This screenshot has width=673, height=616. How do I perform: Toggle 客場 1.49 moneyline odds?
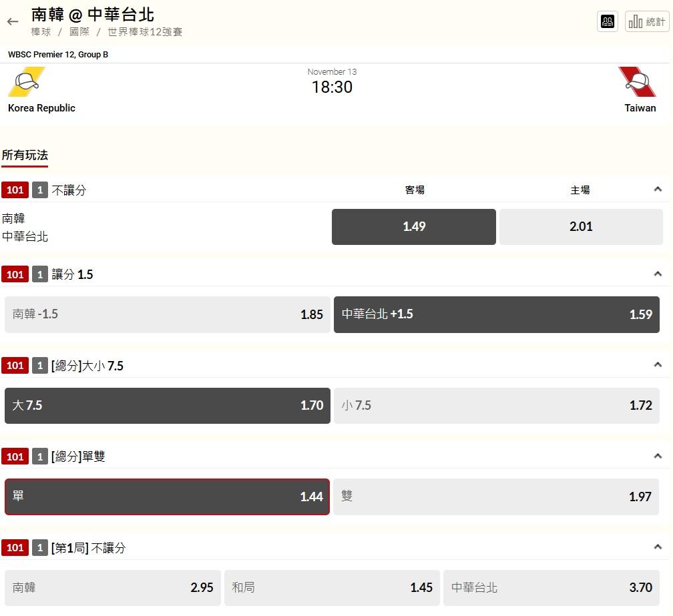413,227
